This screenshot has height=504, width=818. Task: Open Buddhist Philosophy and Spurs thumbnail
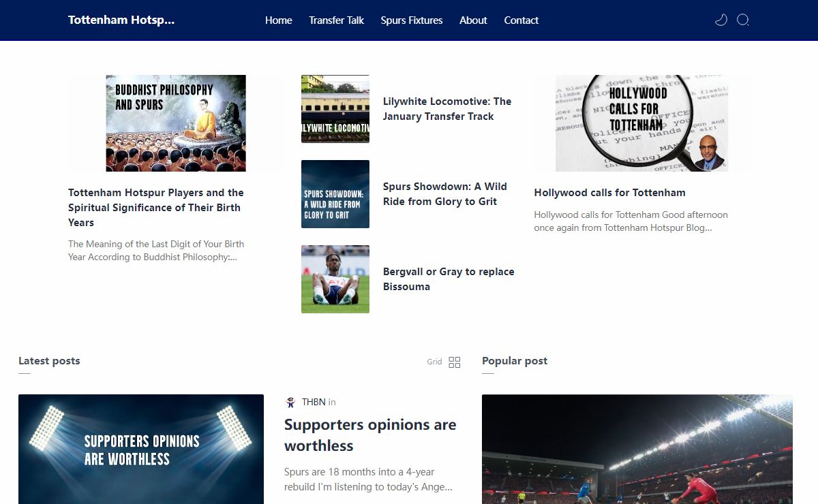[x=176, y=123]
